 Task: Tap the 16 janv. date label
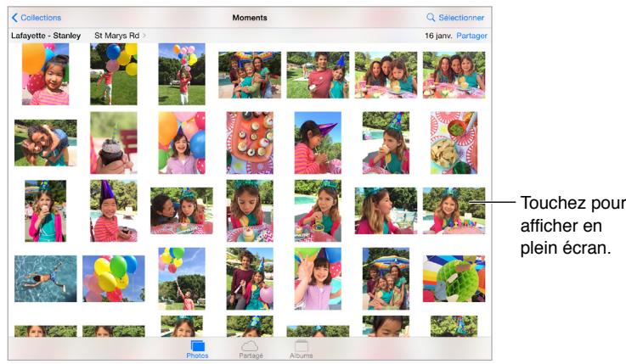(x=438, y=36)
